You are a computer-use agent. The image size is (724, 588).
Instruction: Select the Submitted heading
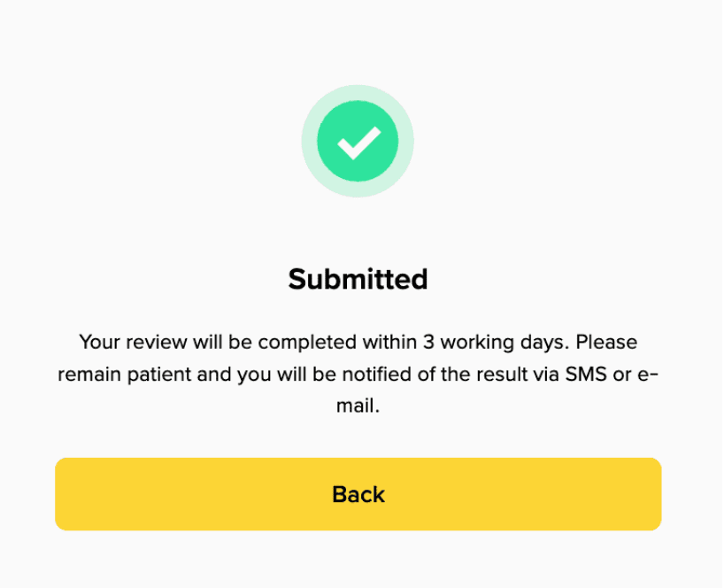click(358, 279)
